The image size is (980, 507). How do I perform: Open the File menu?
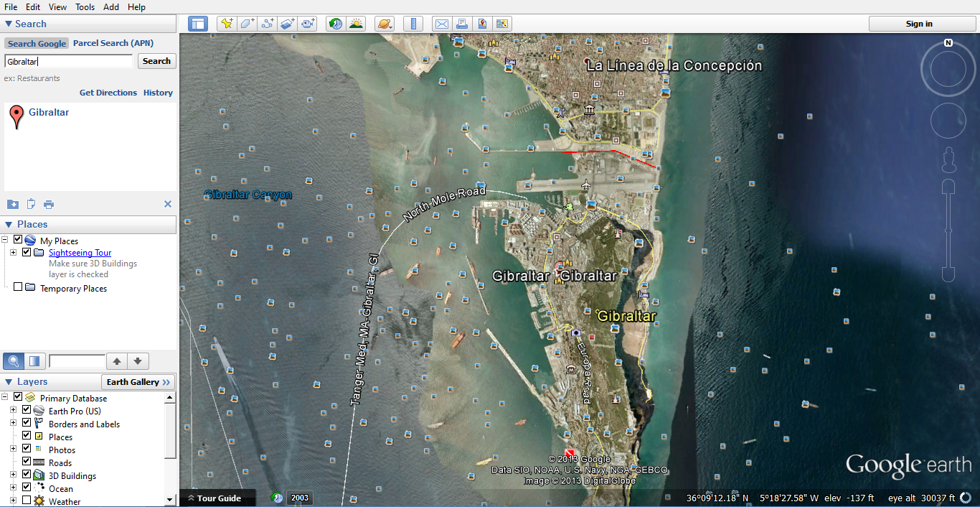coord(11,6)
